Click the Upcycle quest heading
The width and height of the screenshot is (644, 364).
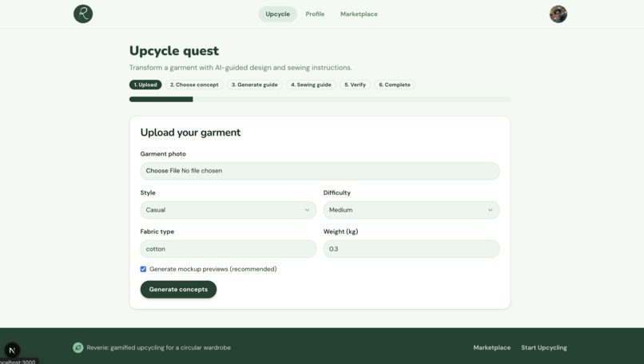tap(173, 50)
